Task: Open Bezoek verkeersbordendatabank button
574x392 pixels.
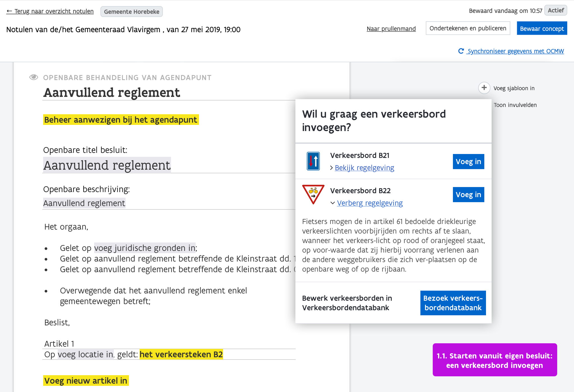Action: point(453,303)
